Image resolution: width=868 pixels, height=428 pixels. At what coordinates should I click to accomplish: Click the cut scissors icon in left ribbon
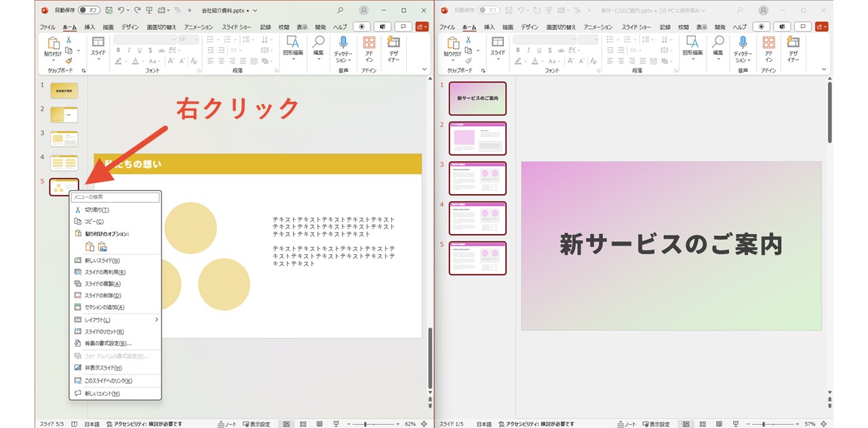point(68,40)
